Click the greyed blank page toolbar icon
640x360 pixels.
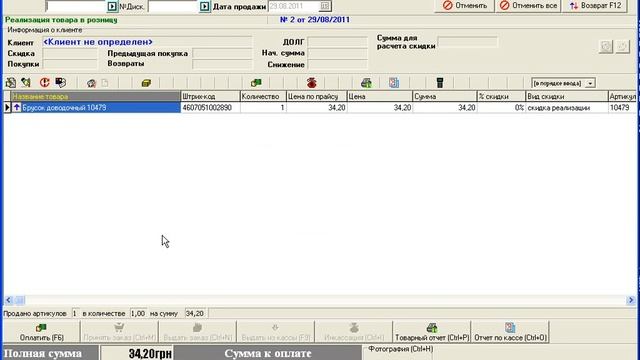(x=105, y=83)
